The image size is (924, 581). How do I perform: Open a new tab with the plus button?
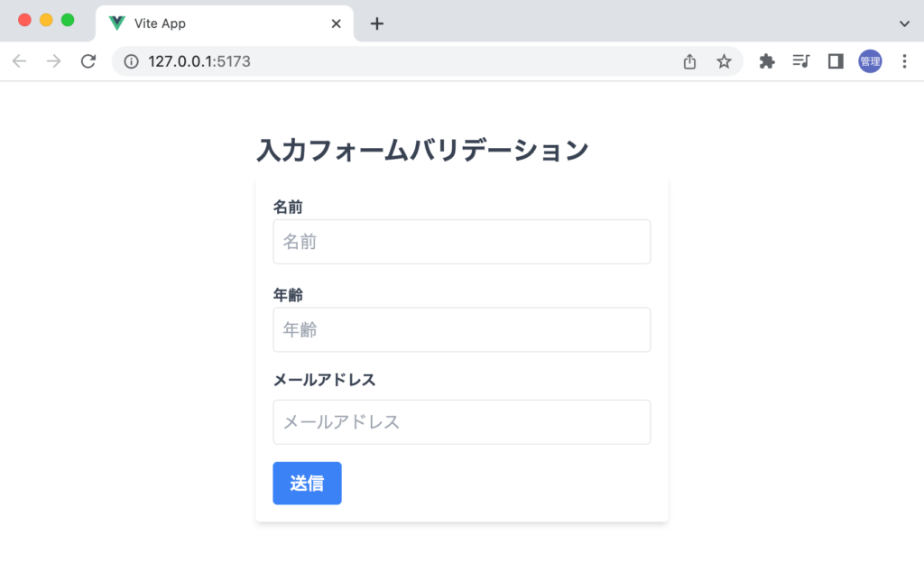(376, 23)
